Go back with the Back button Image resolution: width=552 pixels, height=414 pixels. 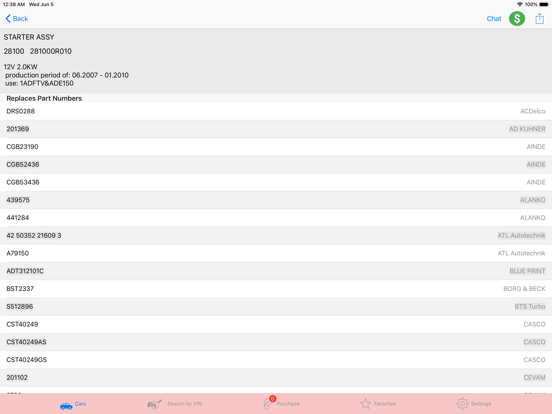pyautogui.click(x=17, y=19)
